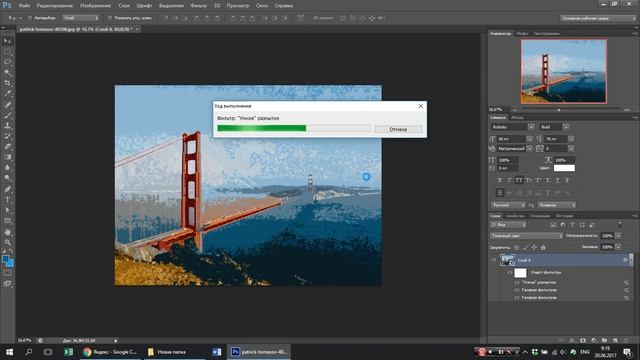Open the kerning Метрический dropdown
This screenshot has height=360, width=640.
coord(529,149)
